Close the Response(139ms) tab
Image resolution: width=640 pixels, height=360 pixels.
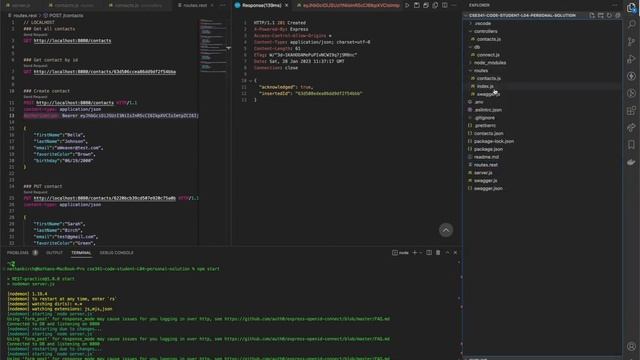coord(287,5)
